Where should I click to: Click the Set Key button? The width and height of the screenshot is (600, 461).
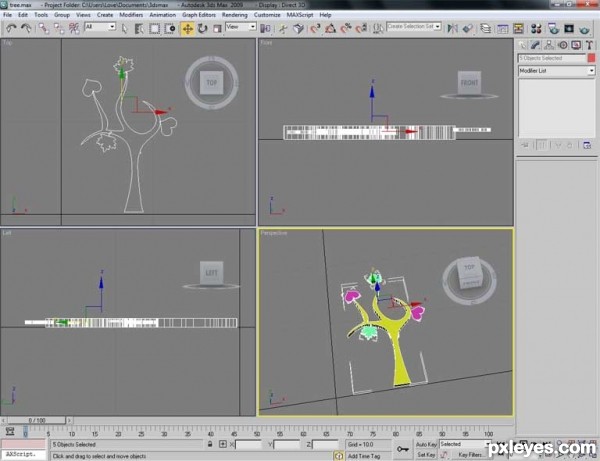coord(426,454)
